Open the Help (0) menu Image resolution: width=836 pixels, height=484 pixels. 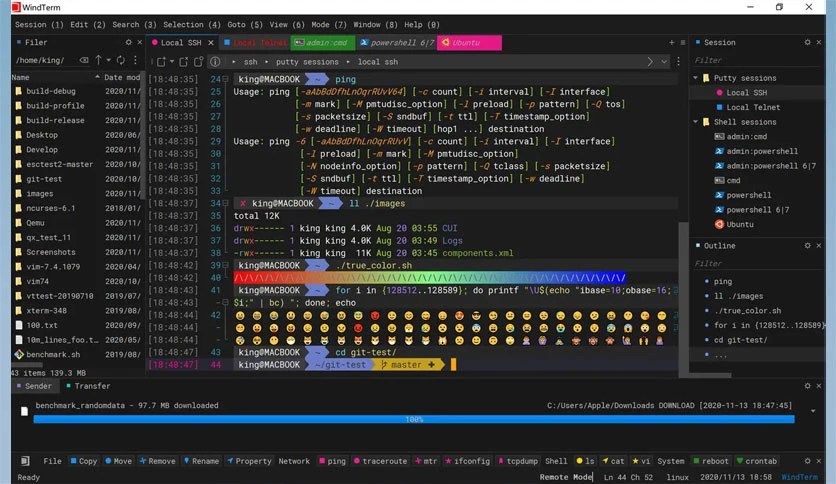[x=422, y=25]
